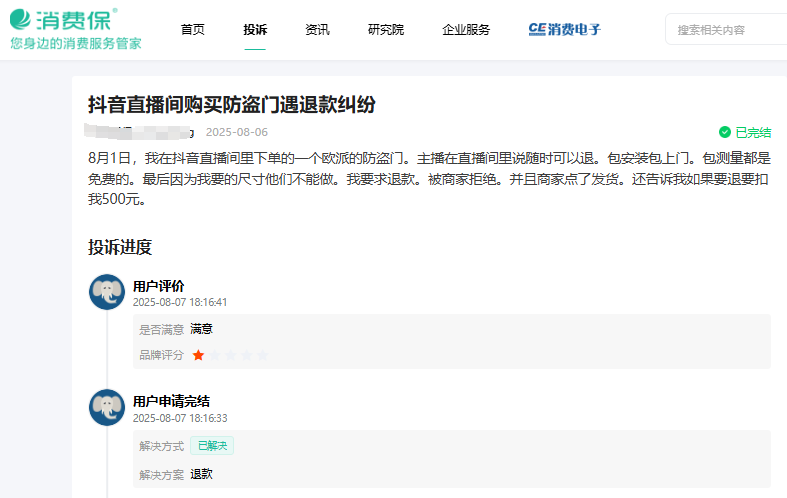The height and width of the screenshot is (498, 787).
Task: Click the 解决方案 label
Action: point(162,474)
